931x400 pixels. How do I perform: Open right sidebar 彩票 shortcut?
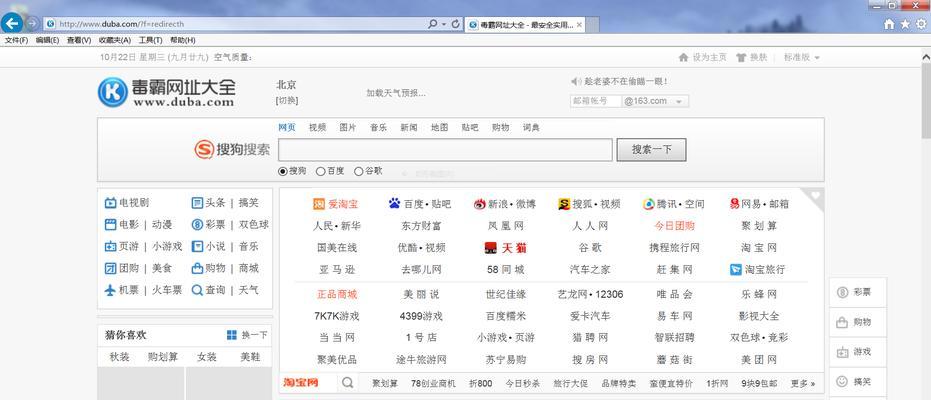[857, 292]
